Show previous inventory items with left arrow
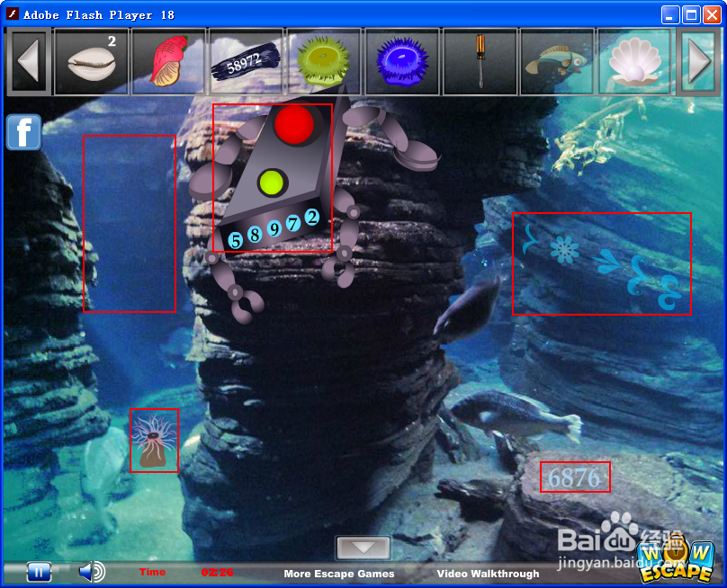 29,62
